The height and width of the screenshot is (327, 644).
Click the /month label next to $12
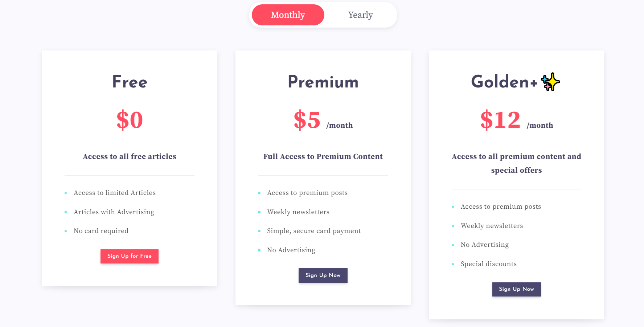(x=540, y=125)
